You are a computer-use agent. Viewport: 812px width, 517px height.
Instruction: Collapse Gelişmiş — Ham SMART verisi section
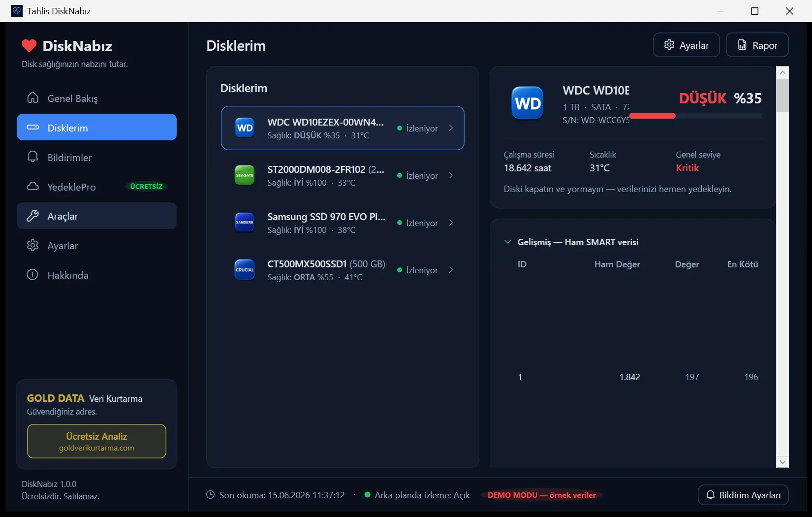pos(508,242)
